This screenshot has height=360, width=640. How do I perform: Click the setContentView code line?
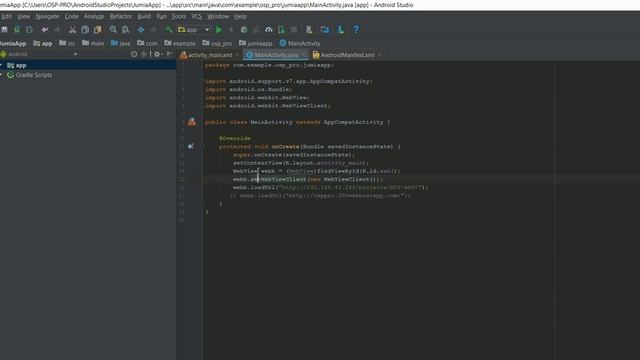click(x=301, y=163)
